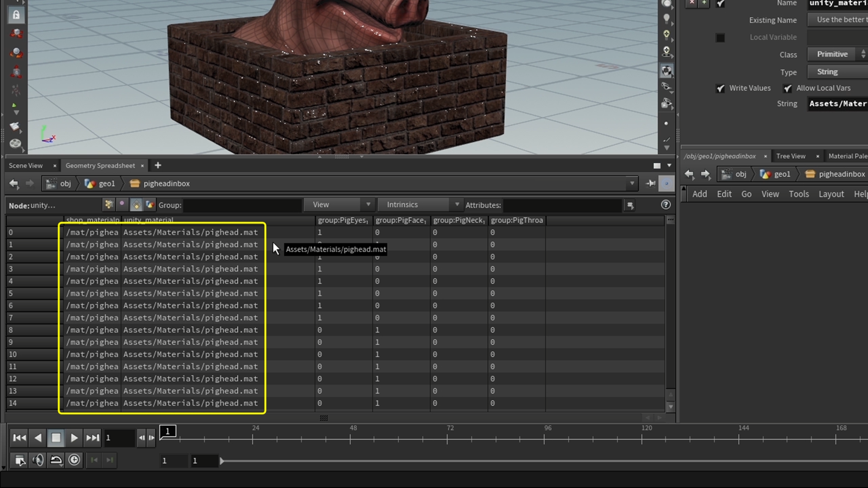The height and width of the screenshot is (488, 868).
Task: Enable the Local Variable checkbox
Action: pyautogui.click(x=720, y=38)
